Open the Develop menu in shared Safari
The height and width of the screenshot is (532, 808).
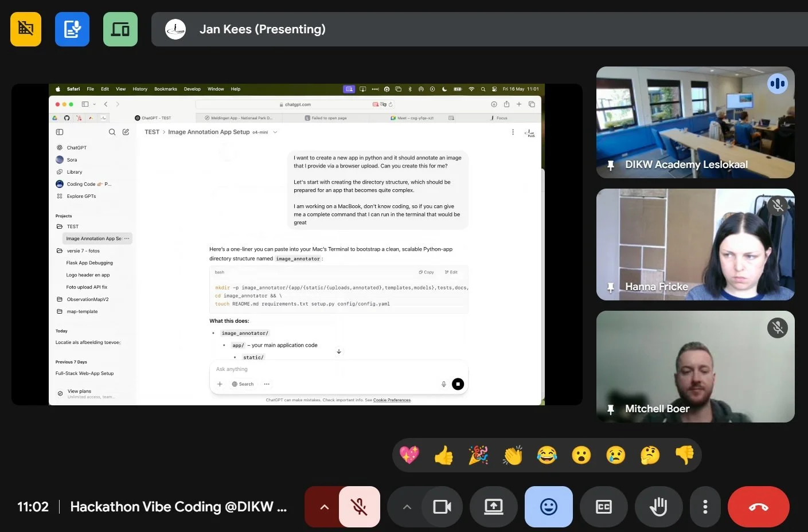[x=192, y=89]
